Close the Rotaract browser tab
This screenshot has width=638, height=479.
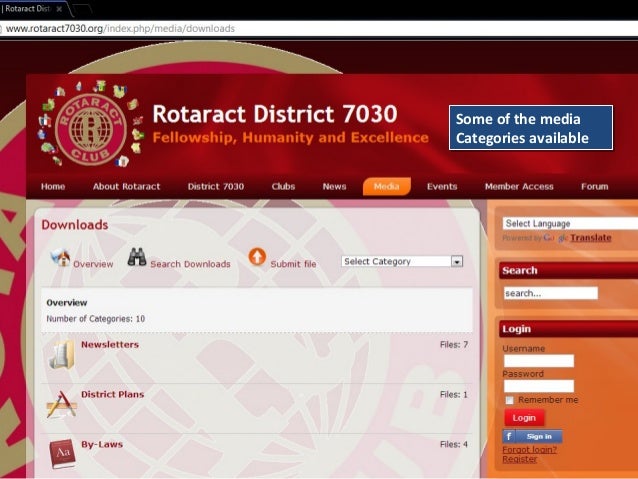point(59,9)
